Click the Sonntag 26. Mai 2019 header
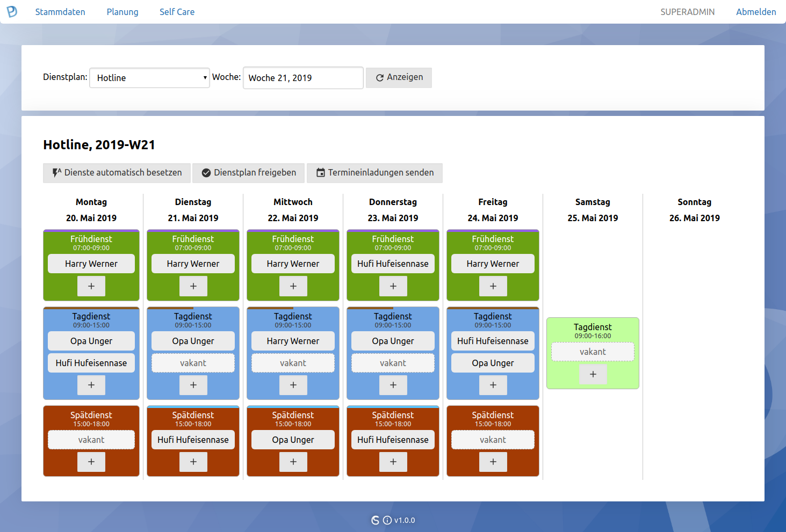786x532 pixels. 695,210
